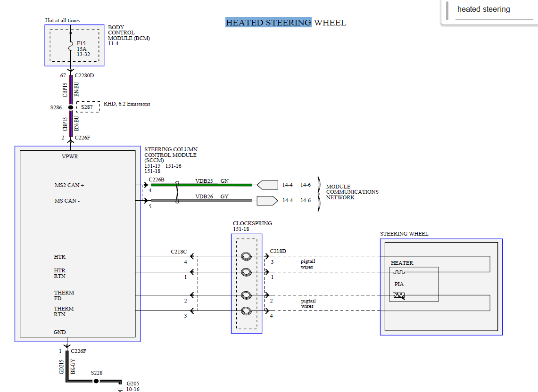
Task: Click the top clockspring ring contact
Action: coord(246,257)
